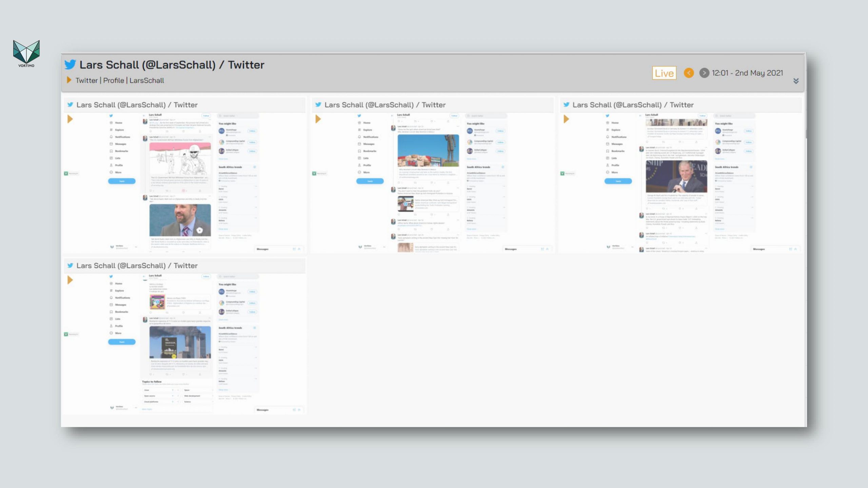868x488 pixels.
Task: Click the green check badge beside the soldier cartoon snapshot
Action: pyautogui.click(x=66, y=174)
